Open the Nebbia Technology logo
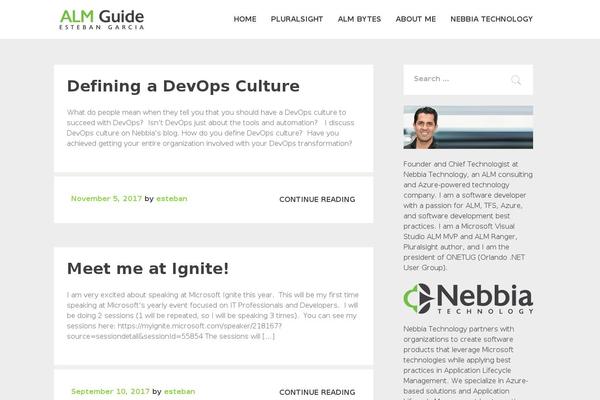The width and height of the screenshot is (600, 400). click(468, 299)
